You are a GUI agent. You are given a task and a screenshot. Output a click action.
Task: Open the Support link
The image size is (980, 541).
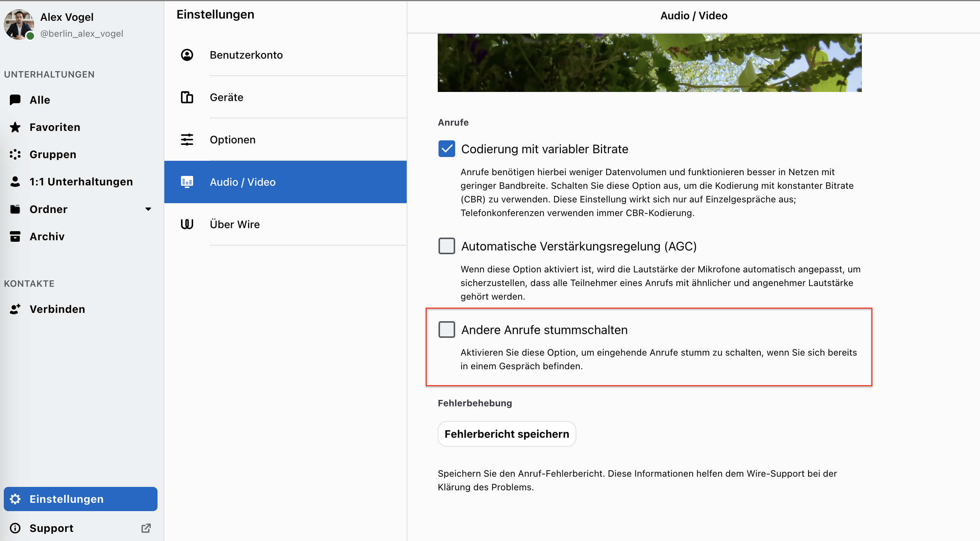(81, 528)
